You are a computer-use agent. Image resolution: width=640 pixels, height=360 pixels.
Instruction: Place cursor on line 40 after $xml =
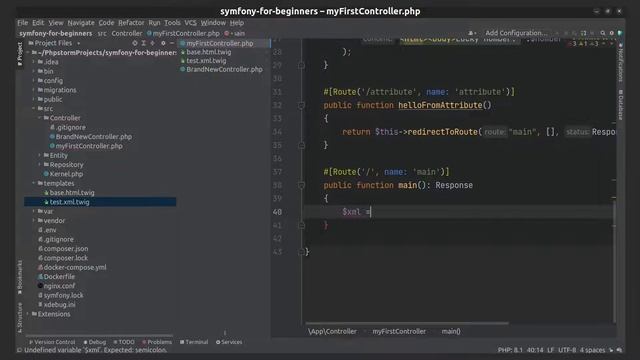[x=371, y=212]
